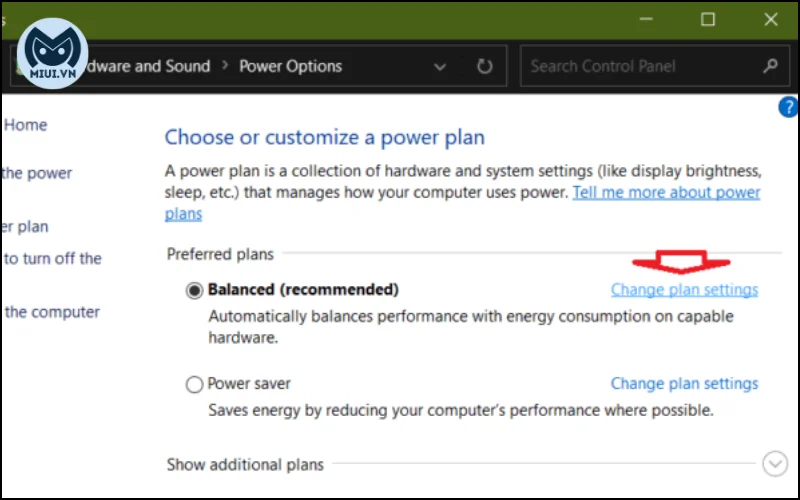This screenshot has height=500, width=800.
Task: Click the MIUI.VN owl logo
Action: click(x=53, y=54)
